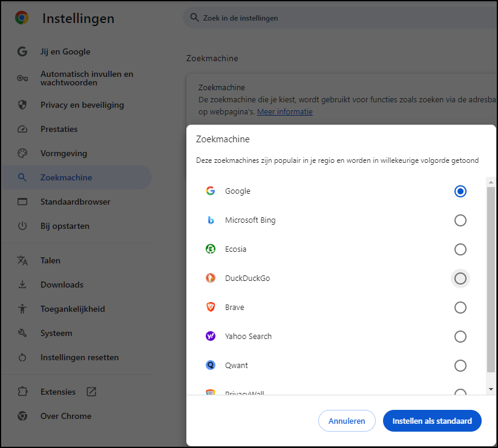
Task: Click the dialog scrollbar up arrow
Action: 491,182
